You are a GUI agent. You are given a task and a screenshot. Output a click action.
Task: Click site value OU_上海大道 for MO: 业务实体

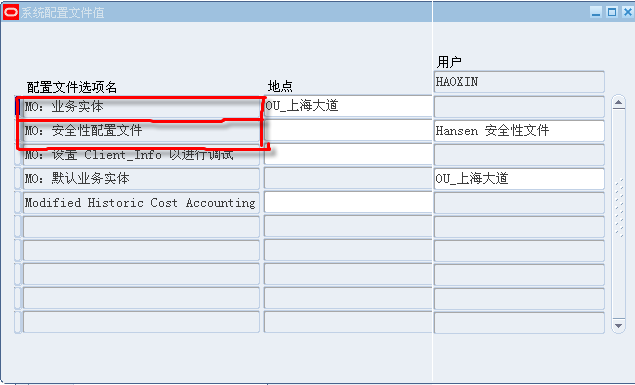click(x=348, y=106)
